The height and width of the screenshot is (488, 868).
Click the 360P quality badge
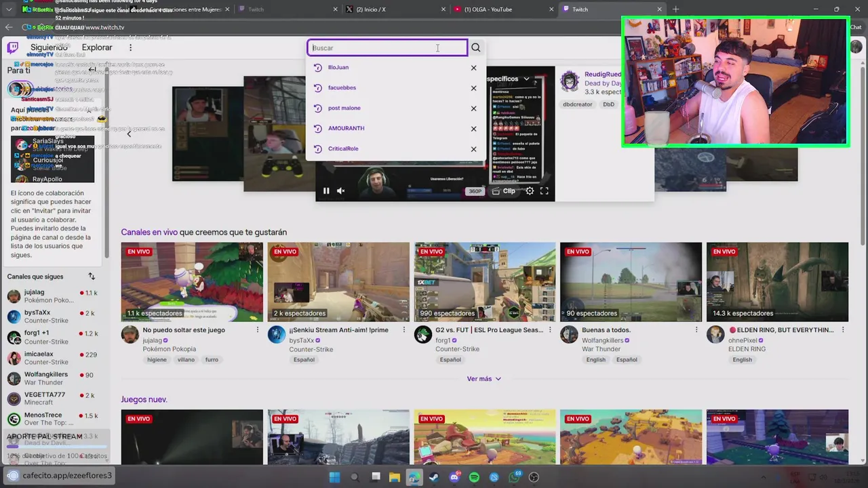click(x=475, y=191)
